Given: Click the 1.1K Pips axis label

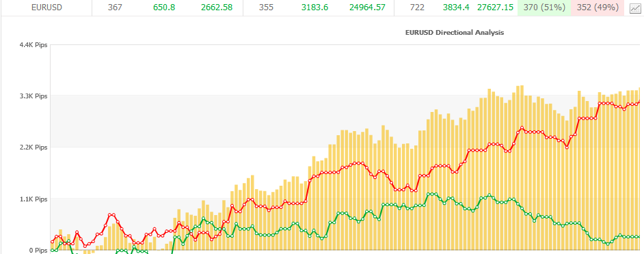Looking at the screenshot, I should [33, 199].
